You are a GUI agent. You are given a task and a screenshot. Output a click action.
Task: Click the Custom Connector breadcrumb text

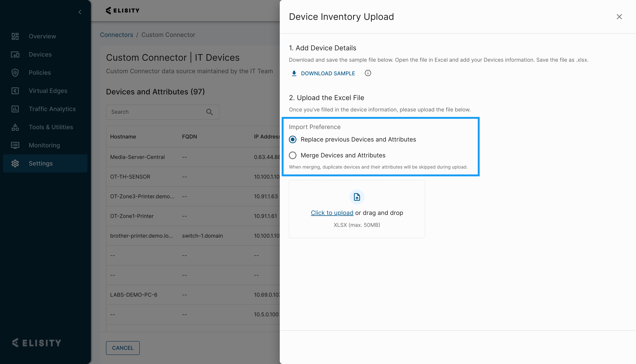pos(168,35)
